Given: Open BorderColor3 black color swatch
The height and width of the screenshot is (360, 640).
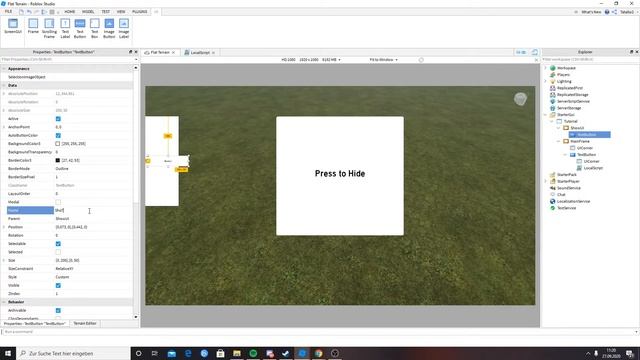Looking at the screenshot, I should coord(58,160).
